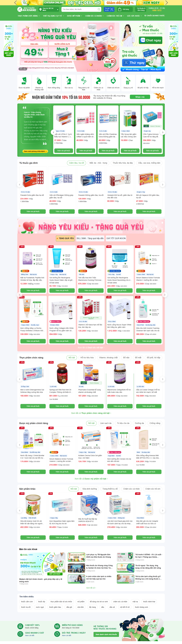Image resolution: width=182 pixels, height=644 pixels.
Task: Go to next Tủ thuốc gia đình products
Action: [162, 184]
